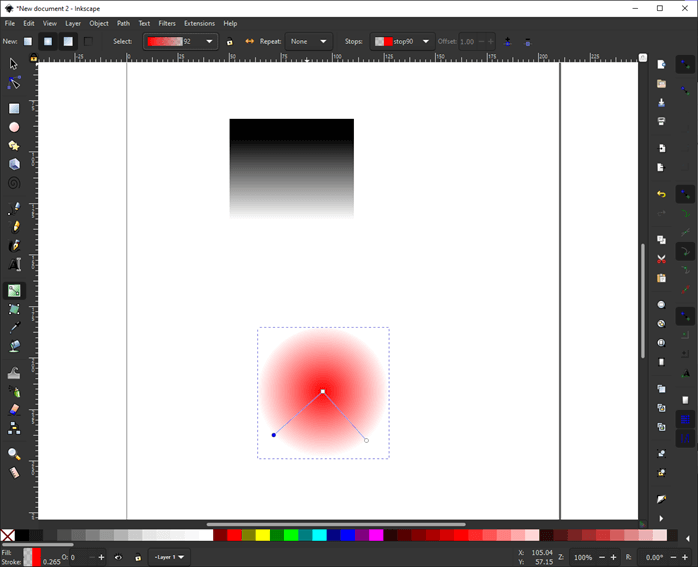698x567 pixels.
Task: Select the Node editing tool
Action: point(14,83)
